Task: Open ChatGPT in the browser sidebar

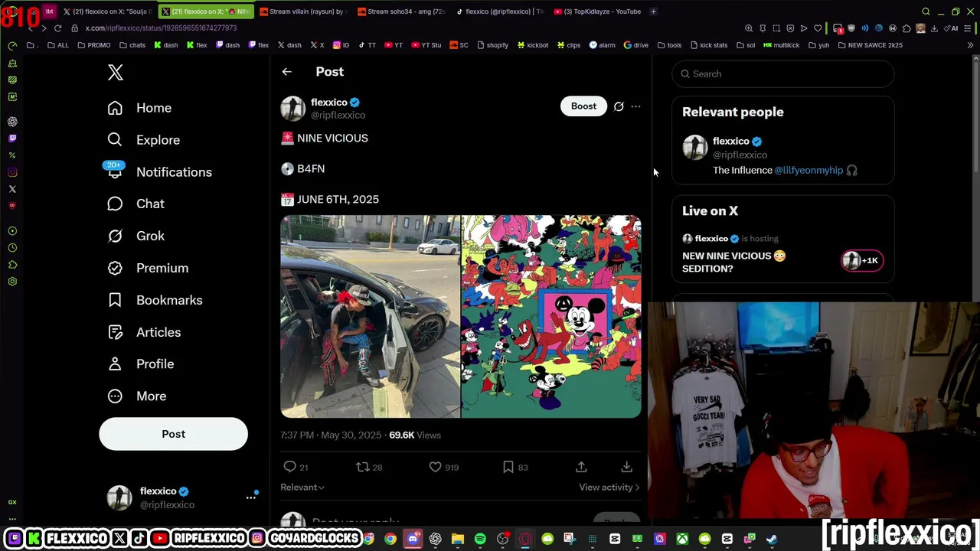Action: tap(12, 122)
